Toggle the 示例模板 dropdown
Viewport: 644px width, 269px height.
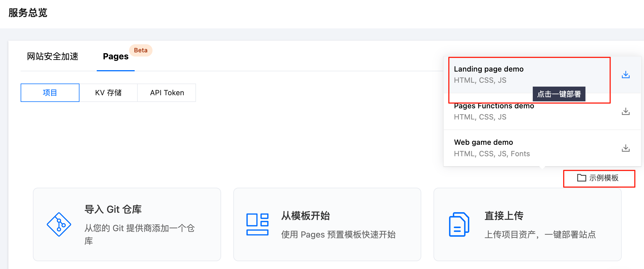tap(599, 178)
